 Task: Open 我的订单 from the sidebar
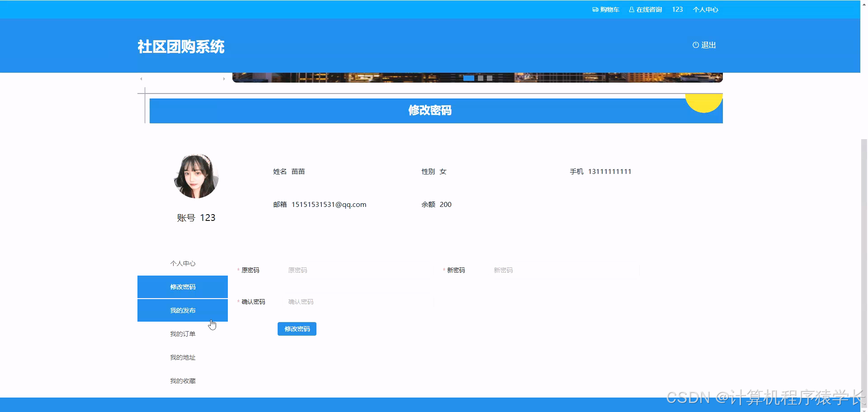click(182, 333)
